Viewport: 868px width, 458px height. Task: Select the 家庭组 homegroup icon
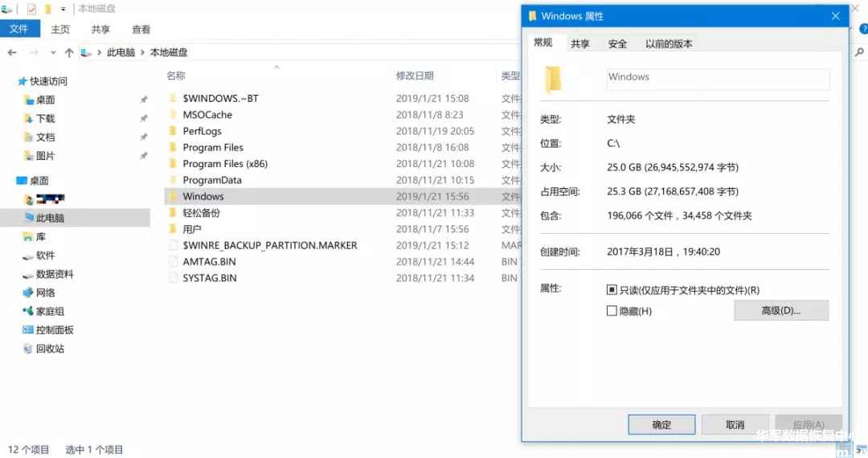[x=29, y=312]
